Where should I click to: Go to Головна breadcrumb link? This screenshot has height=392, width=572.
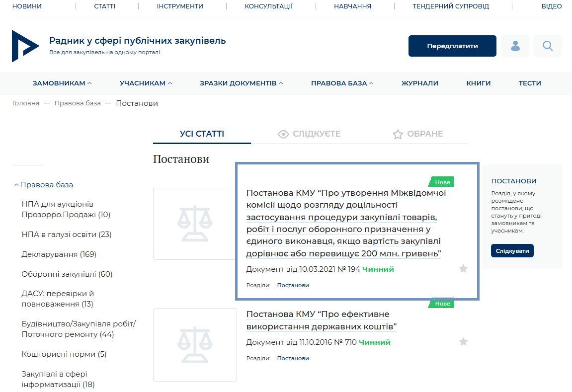[26, 103]
